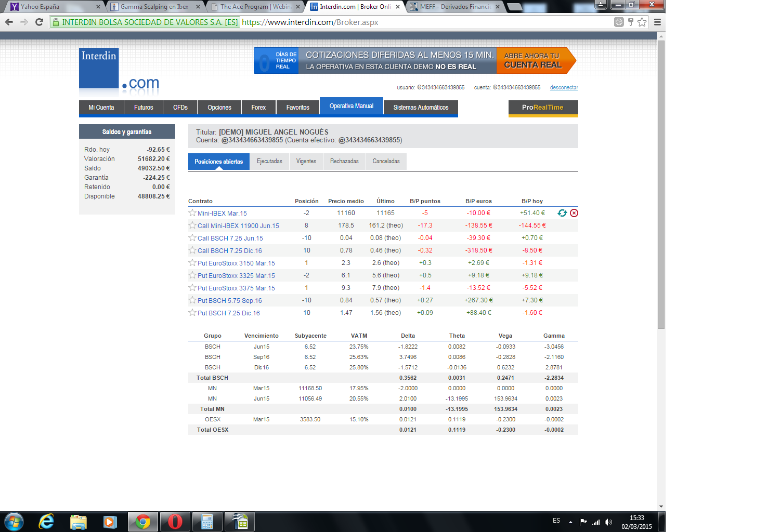780x532 pixels.
Task: Select the Posiciones abiertas tab
Action: click(219, 162)
